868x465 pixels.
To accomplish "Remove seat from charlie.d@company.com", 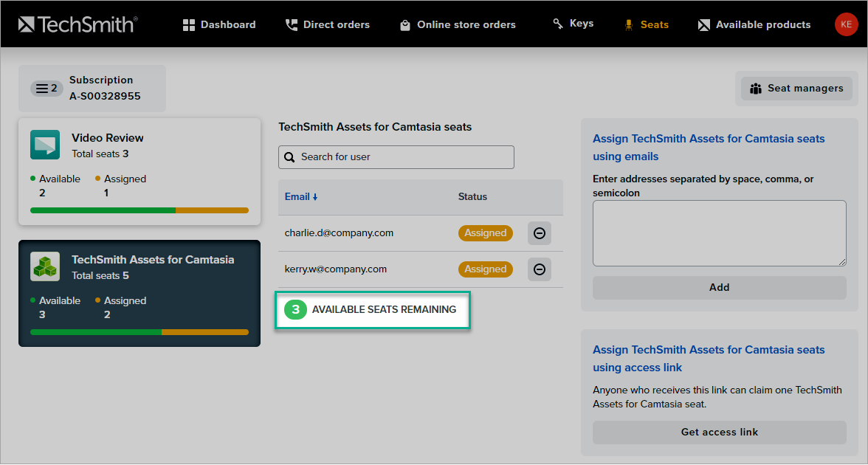I will 540,233.
